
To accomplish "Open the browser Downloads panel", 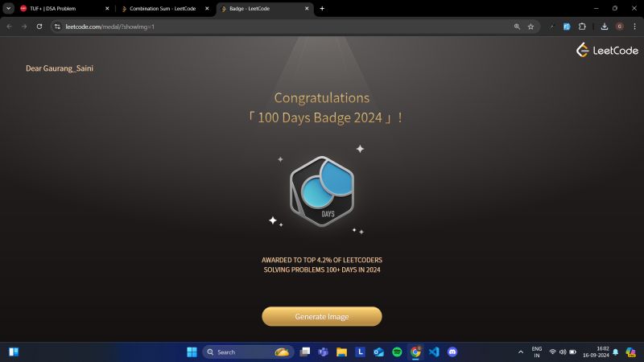I will point(605,27).
